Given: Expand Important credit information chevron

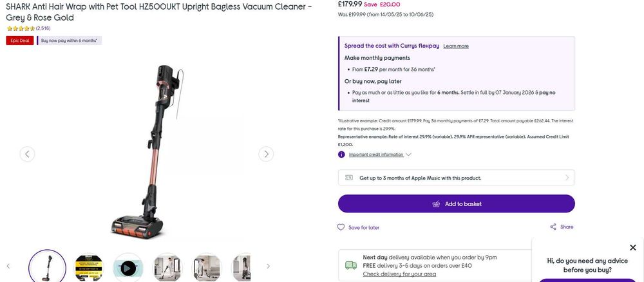Looking at the screenshot, I should (x=408, y=155).
